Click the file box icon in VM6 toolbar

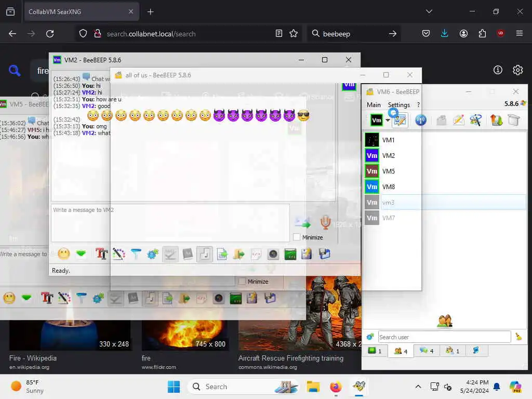514,120
